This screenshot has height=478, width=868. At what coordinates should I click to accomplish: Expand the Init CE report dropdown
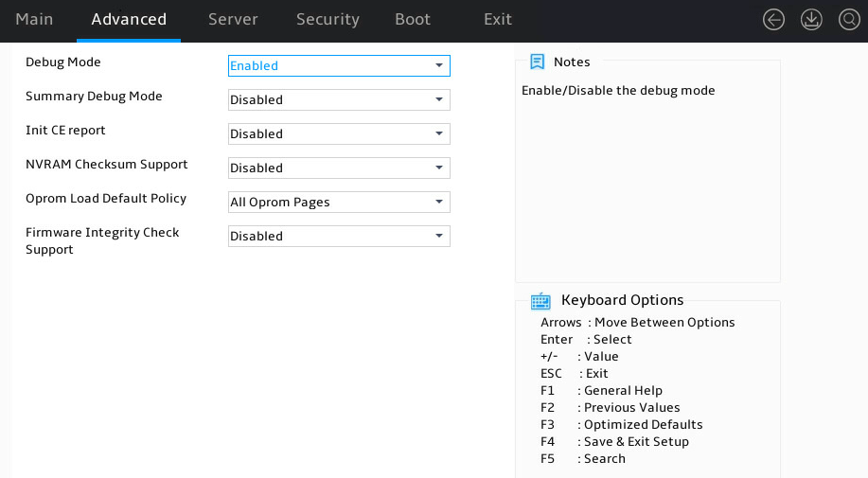pyautogui.click(x=339, y=133)
